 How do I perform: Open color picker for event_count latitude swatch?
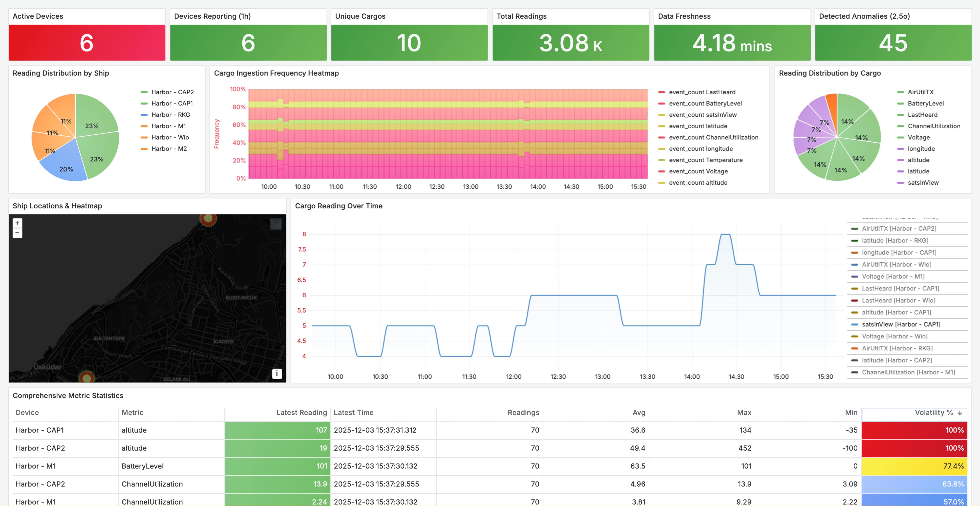662,126
